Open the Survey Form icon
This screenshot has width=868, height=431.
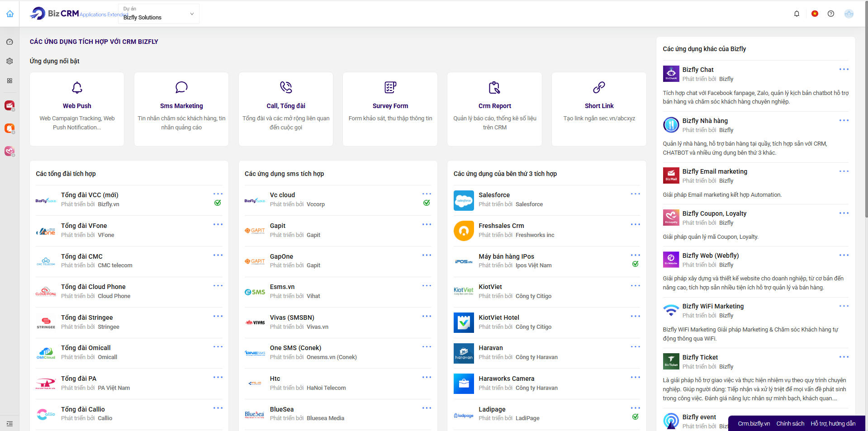pyautogui.click(x=390, y=87)
